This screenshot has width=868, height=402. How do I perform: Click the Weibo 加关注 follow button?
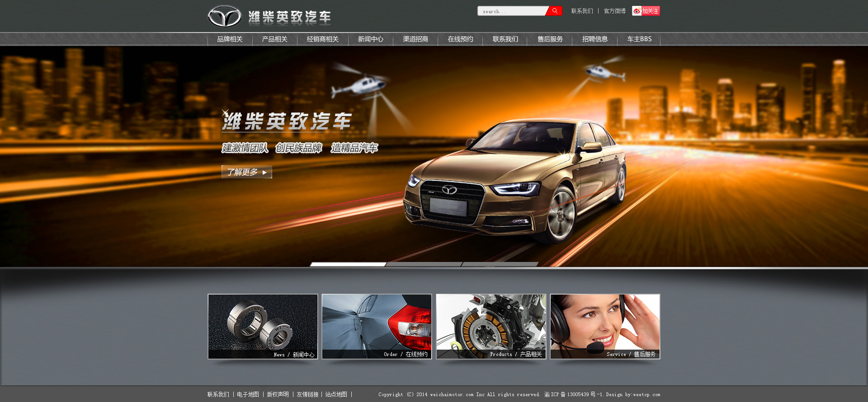[646, 11]
